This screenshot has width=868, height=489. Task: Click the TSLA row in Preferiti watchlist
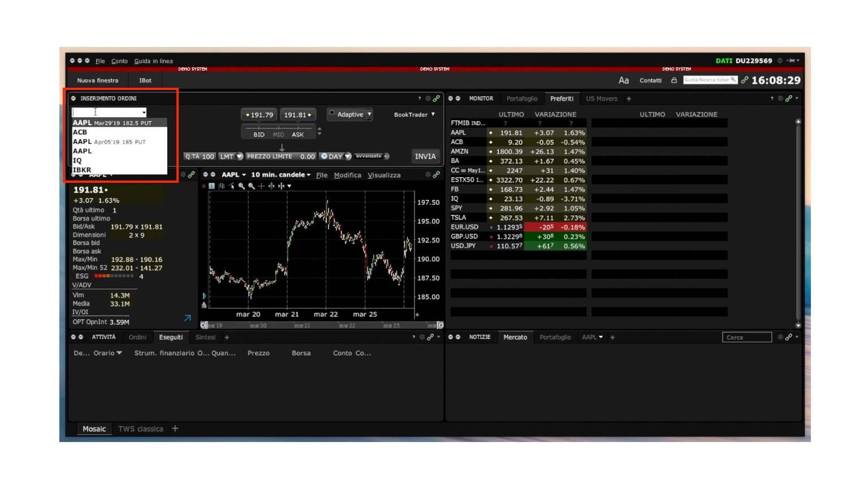pyautogui.click(x=518, y=217)
